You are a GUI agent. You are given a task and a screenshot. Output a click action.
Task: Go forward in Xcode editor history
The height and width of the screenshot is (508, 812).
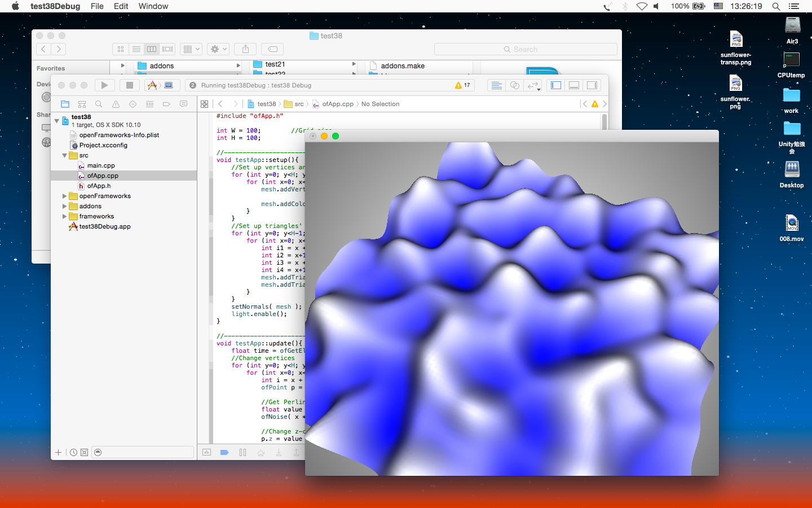[235, 104]
